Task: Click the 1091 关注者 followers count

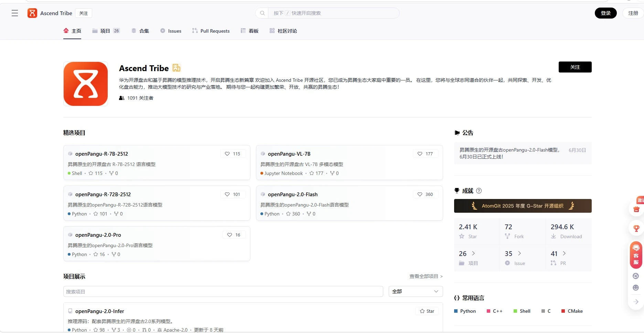Action: tap(140, 98)
